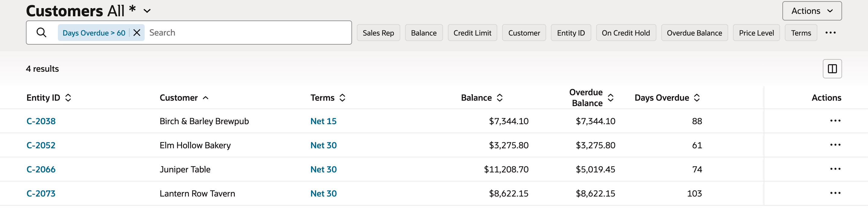This screenshot has width=868, height=211.
Task: Open row actions for Juniper Table
Action: tap(835, 169)
